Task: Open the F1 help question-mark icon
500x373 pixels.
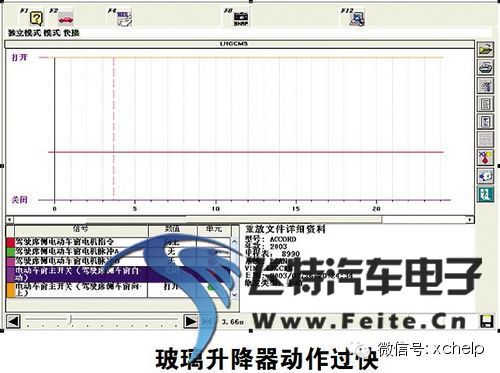Action: tap(36, 18)
